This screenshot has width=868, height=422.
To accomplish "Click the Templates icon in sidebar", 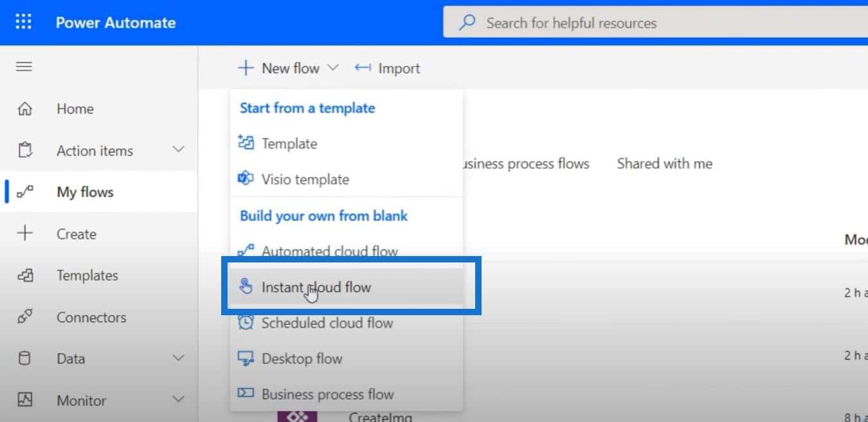I will point(24,276).
